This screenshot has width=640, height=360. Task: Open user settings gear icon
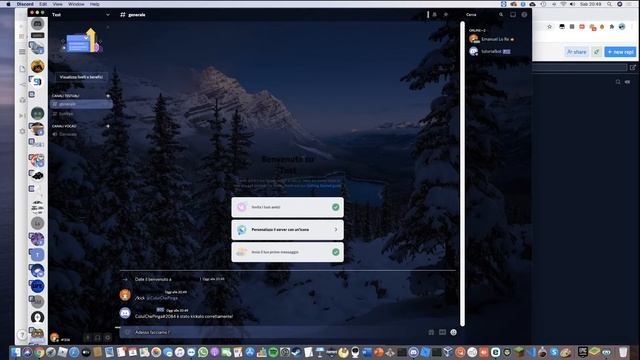click(108, 338)
